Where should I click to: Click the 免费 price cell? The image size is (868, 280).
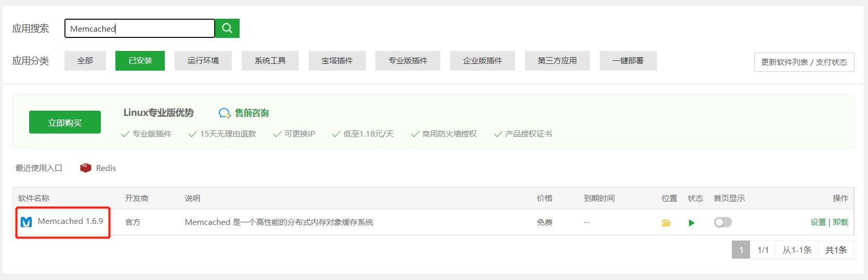pyautogui.click(x=545, y=222)
